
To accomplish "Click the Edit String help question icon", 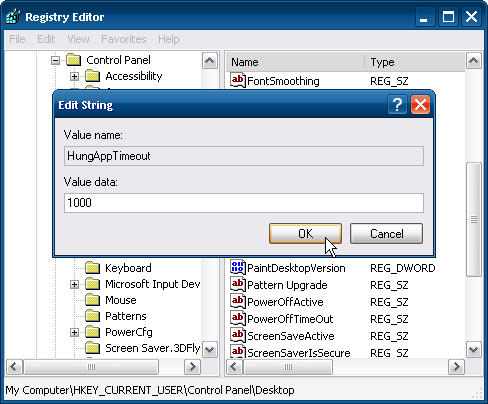I will (x=397, y=105).
